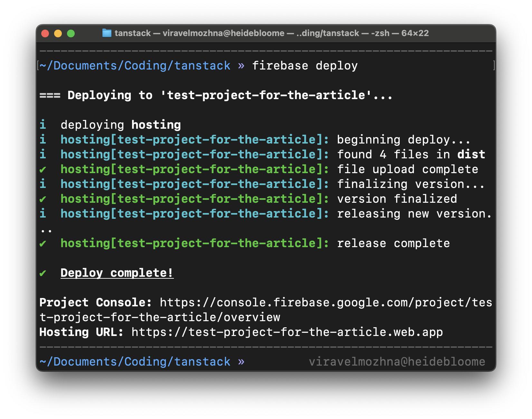The width and height of the screenshot is (532, 419).
Task: Click the info icon on beginning deploy line
Action: 43,139
